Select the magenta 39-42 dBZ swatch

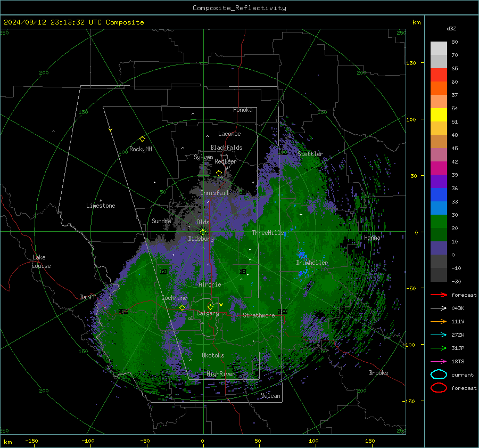pyautogui.click(x=439, y=168)
